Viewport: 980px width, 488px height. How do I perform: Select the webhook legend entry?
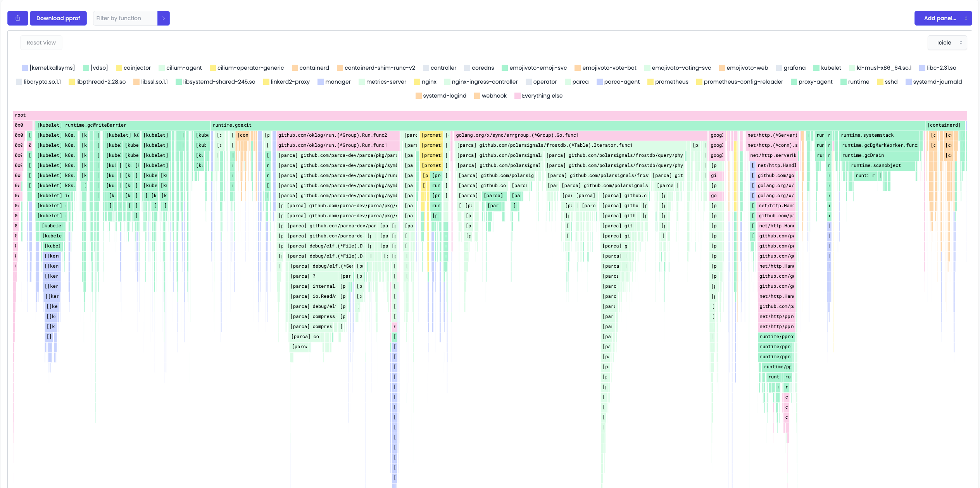(x=490, y=96)
